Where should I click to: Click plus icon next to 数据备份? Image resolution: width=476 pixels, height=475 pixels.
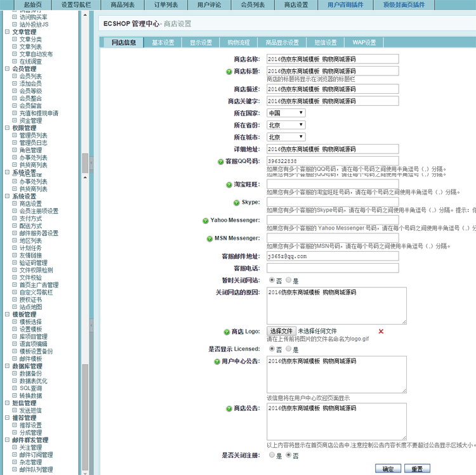(14, 373)
